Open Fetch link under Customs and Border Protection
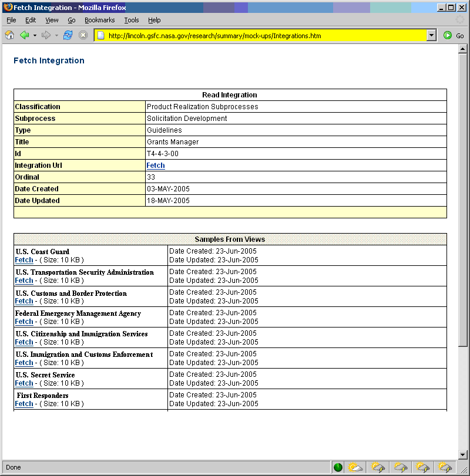The height and width of the screenshot is (476, 470). coord(24,301)
